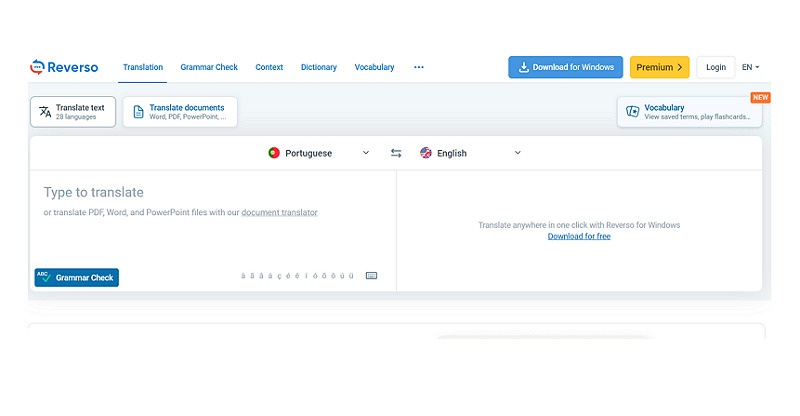Follow the document translator link
The image size is (800, 416).
[x=279, y=212]
